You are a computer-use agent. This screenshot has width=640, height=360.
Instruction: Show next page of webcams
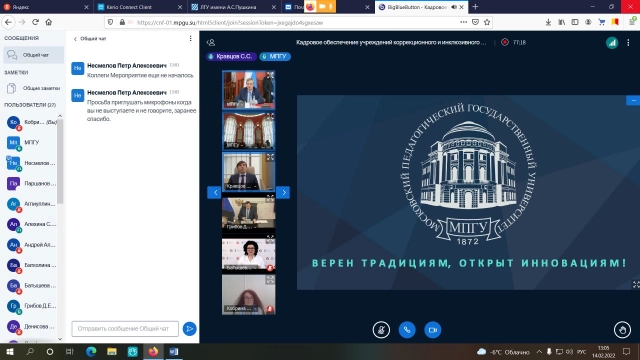283,192
